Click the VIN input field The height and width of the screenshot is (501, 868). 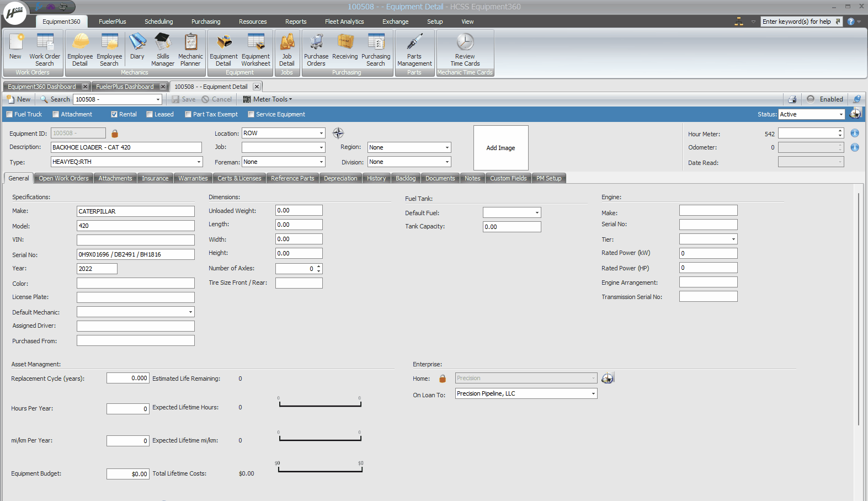pos(136,240)
